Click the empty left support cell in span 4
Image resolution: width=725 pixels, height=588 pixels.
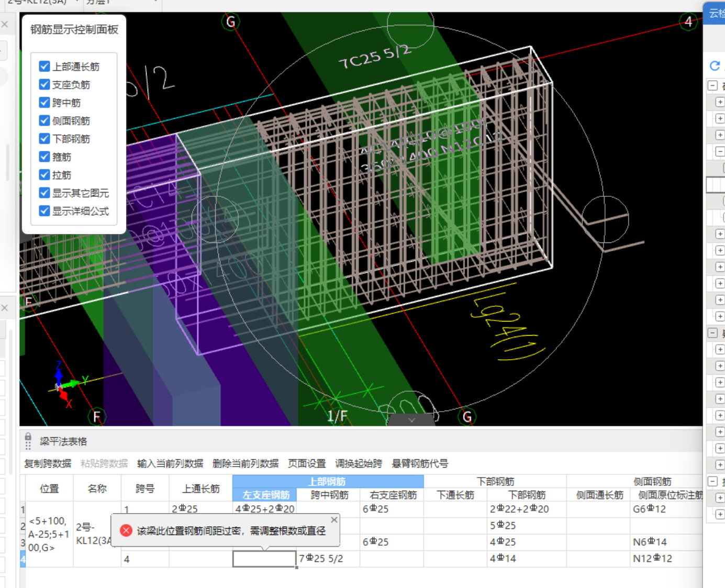click(x=264, y=559)
